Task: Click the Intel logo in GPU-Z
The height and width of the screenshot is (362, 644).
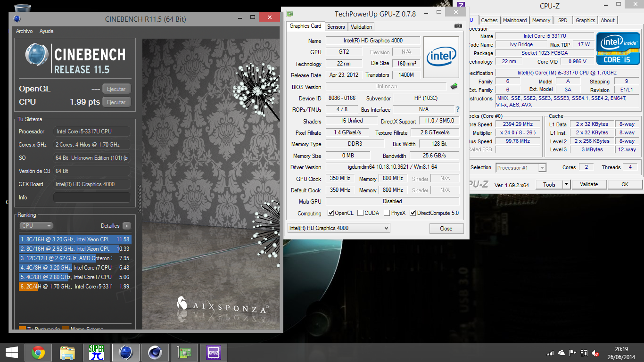Action: (x=441, y=57)
